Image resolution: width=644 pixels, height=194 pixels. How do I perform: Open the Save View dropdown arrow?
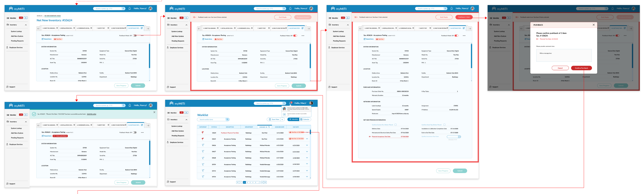(x=283, y=119)
